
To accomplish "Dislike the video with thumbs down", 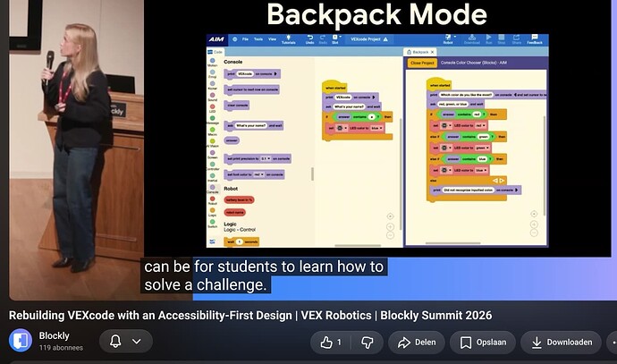I will tap(368, 343).
